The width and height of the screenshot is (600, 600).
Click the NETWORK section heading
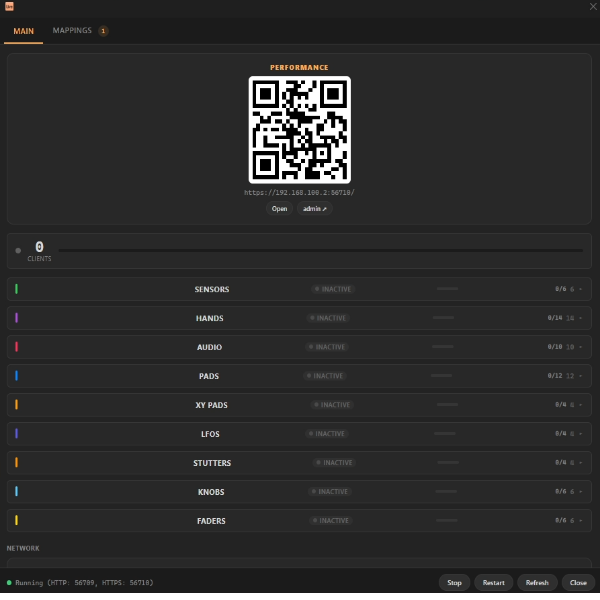[23, 548]
